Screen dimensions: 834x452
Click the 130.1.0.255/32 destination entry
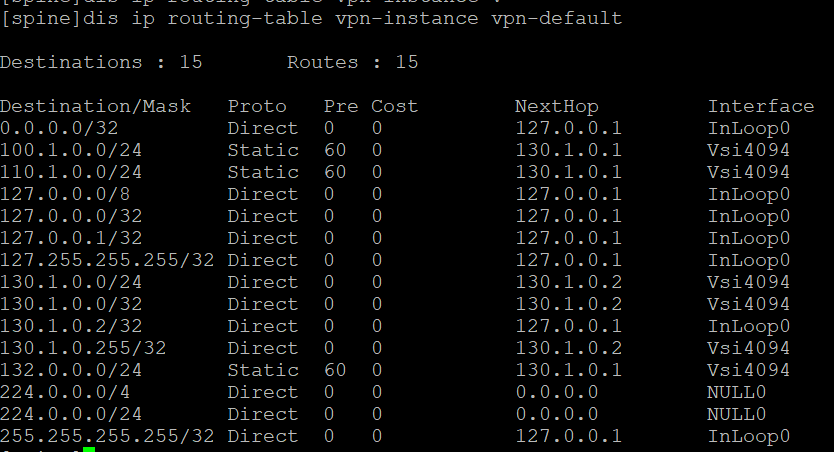[83, 348]
